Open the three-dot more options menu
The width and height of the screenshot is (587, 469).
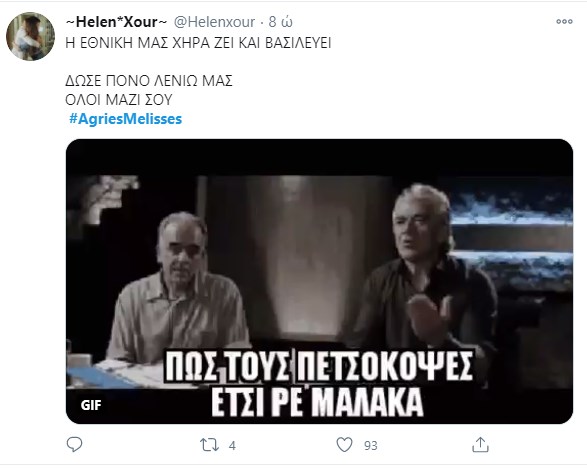(x=564, y=21)
